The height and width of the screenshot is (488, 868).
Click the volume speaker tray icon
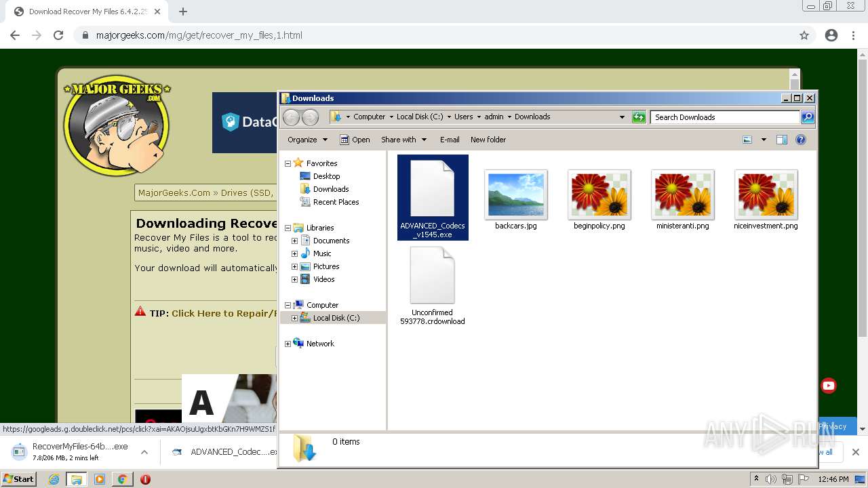[771, 479]
